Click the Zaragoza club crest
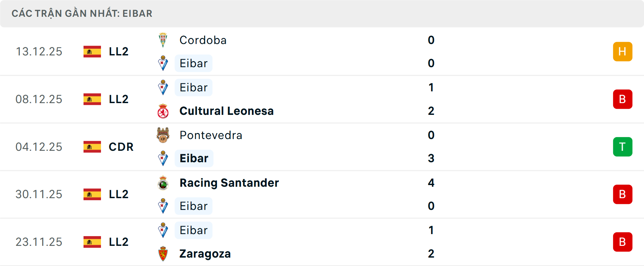 163,254
